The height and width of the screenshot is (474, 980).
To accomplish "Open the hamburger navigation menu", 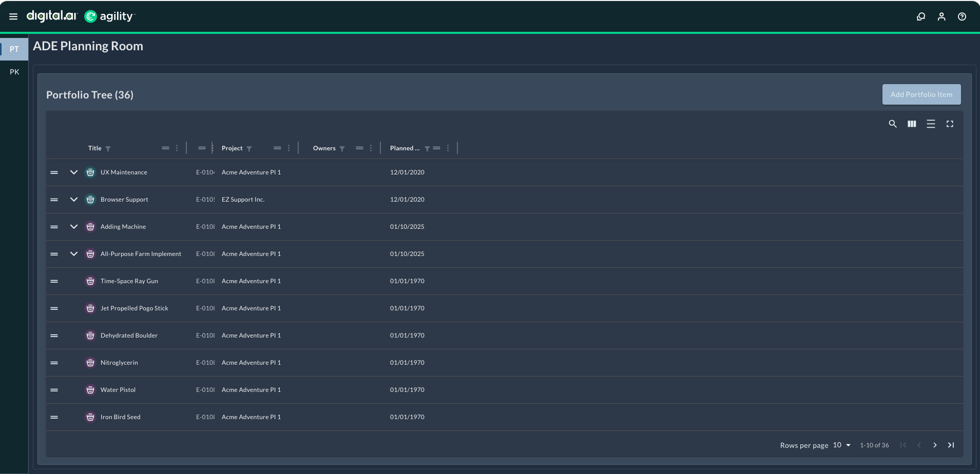I will click(13, 16).
